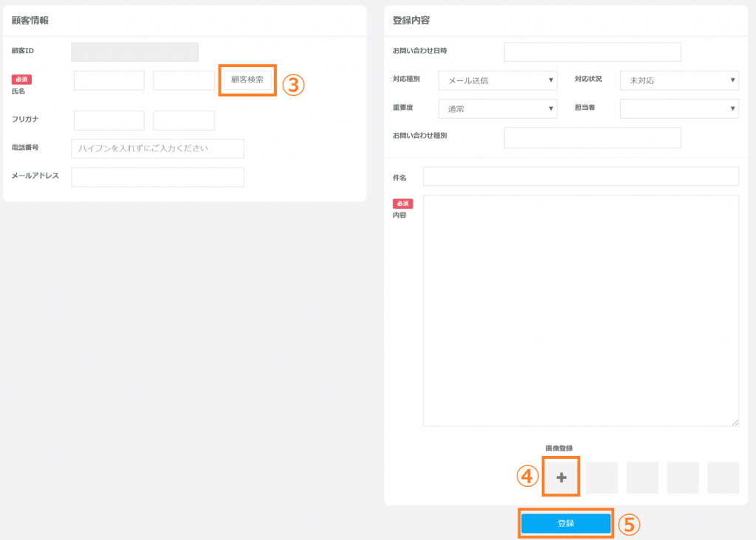756x540 pixels.
Task: Select the last image thumbnail slot
Action: click(723, 478)
